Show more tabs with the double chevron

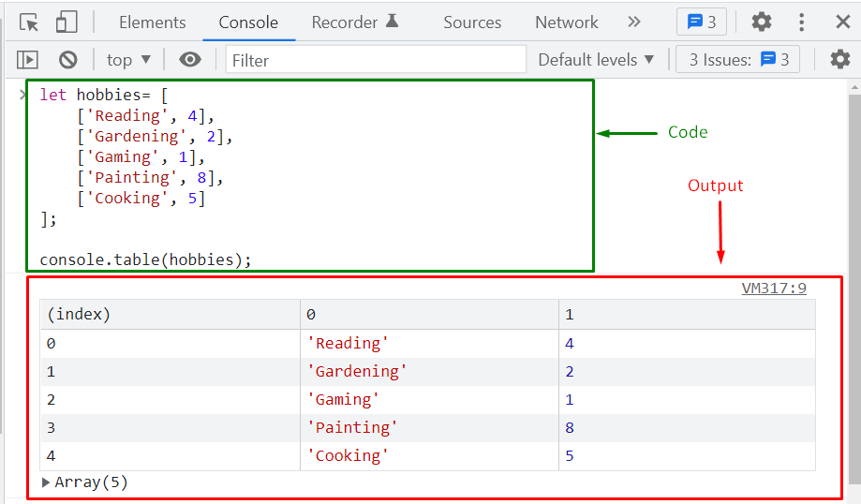point(634,22)
